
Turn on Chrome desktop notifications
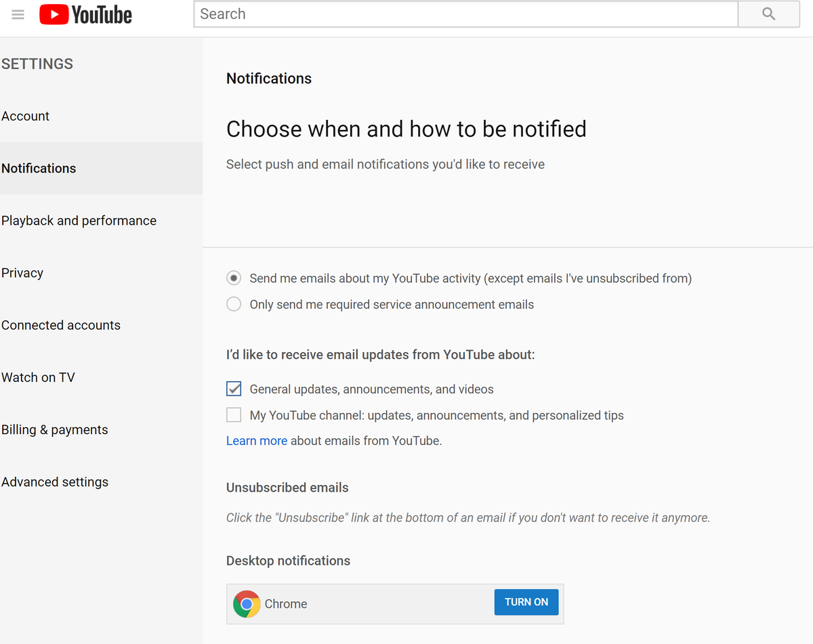point(526,602)
